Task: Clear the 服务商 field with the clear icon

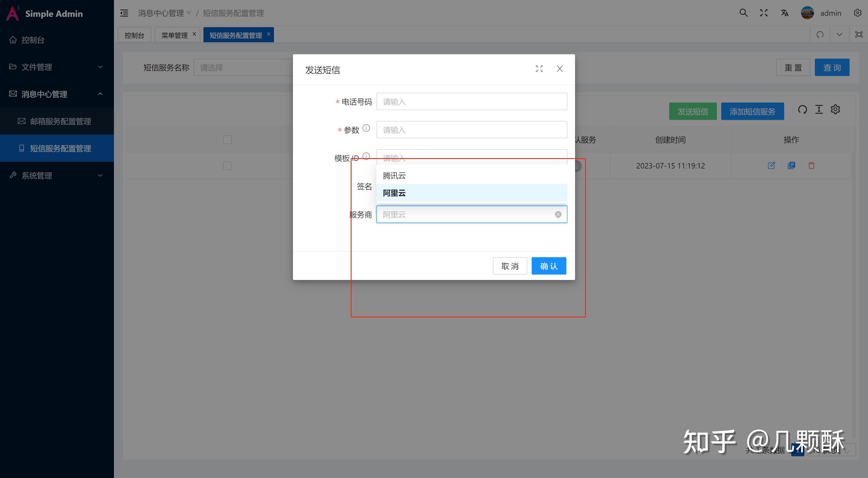Action: coord(558,214)
